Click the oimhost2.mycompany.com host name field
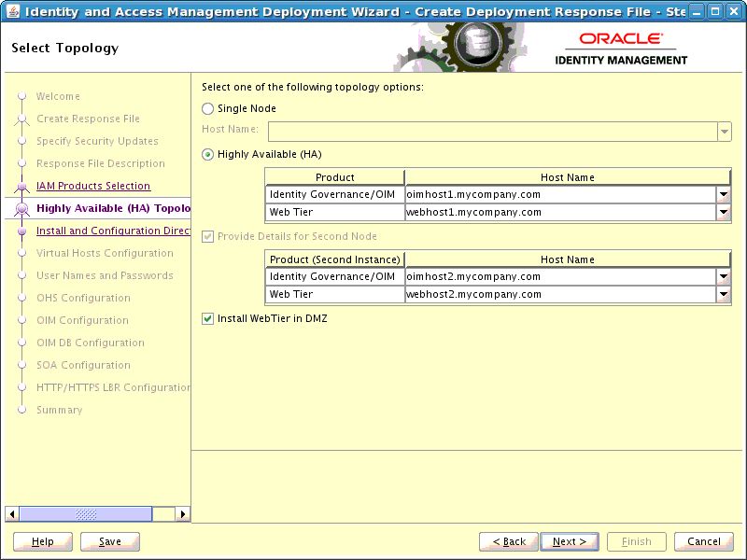This screenshot has width=747, height=560. (561, 276)
